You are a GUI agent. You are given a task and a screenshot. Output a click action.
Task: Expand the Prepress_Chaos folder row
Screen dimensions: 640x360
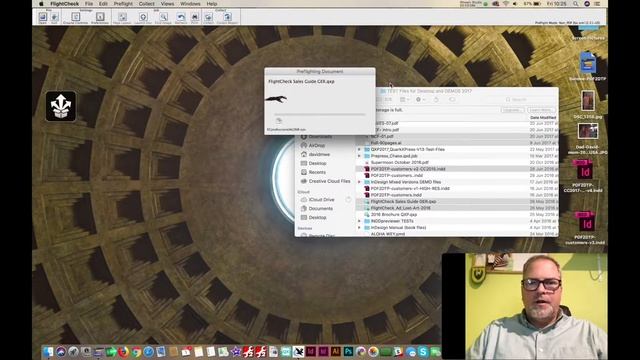[360, 156]
